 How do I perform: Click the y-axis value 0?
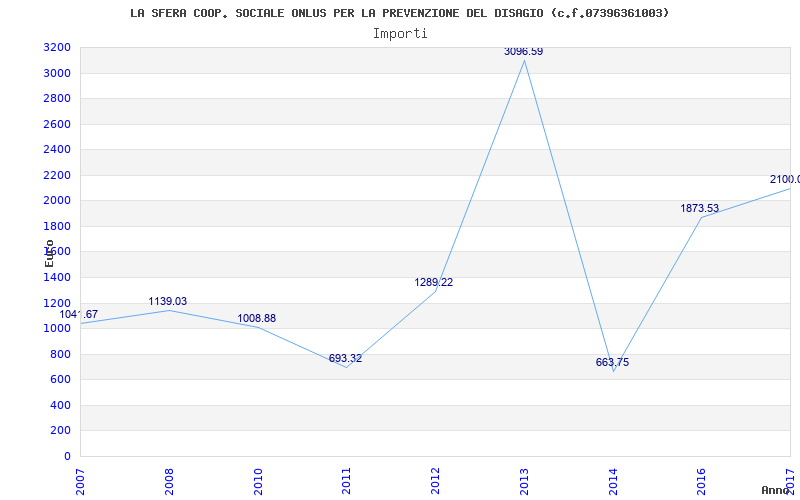click(67, 457)
